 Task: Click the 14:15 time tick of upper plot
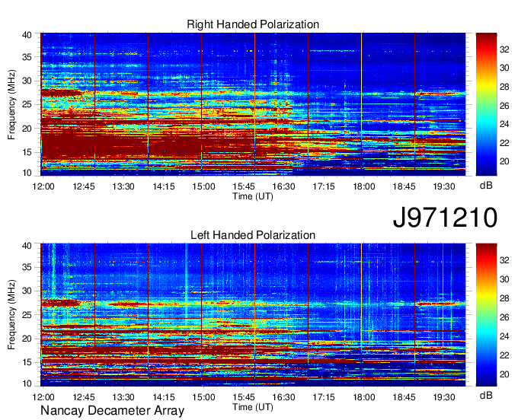(x=164, y=186)
